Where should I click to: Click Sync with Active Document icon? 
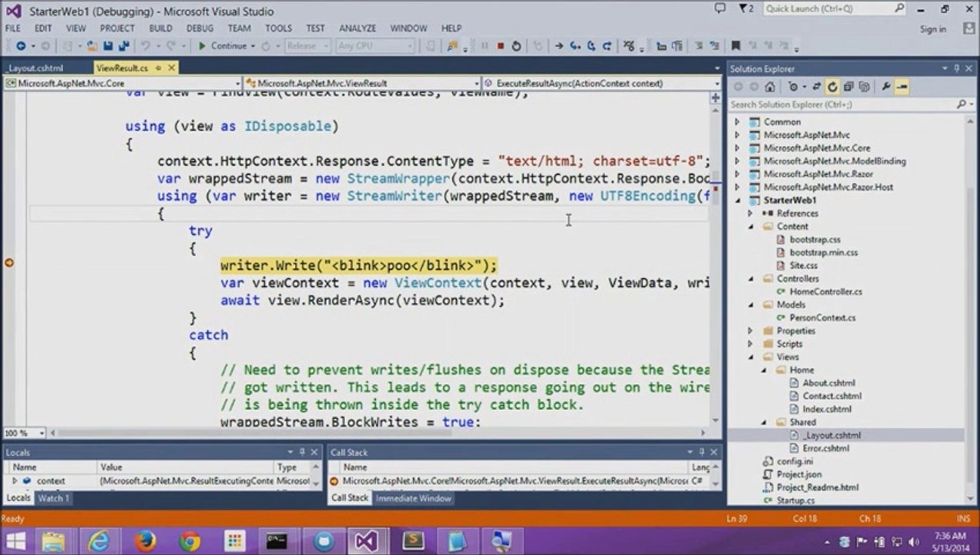click(816, 86)
